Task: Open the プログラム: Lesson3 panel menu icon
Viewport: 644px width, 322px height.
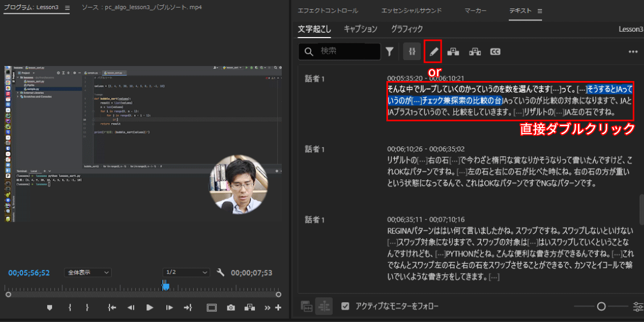Action: (67, 8)
